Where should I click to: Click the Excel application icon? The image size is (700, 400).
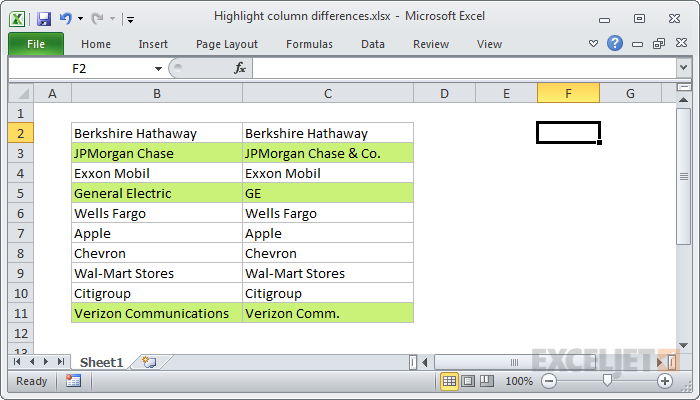coord(17,19)
